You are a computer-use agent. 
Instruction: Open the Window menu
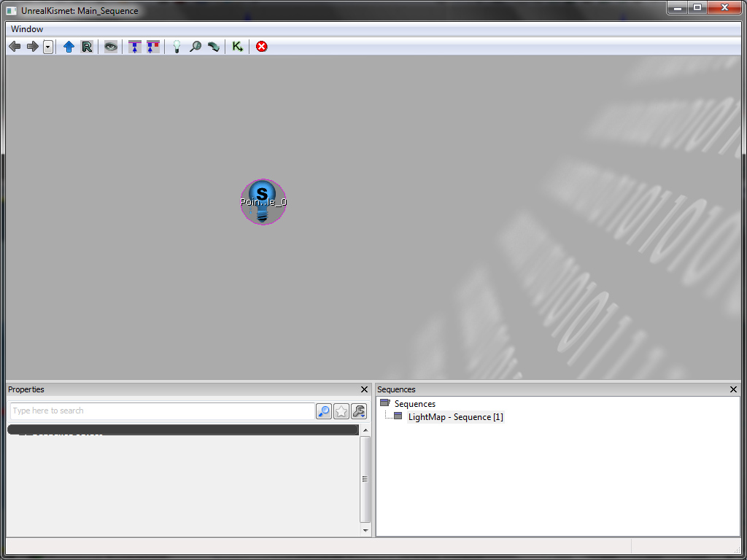pyautogui.click(x=27, y=29)
